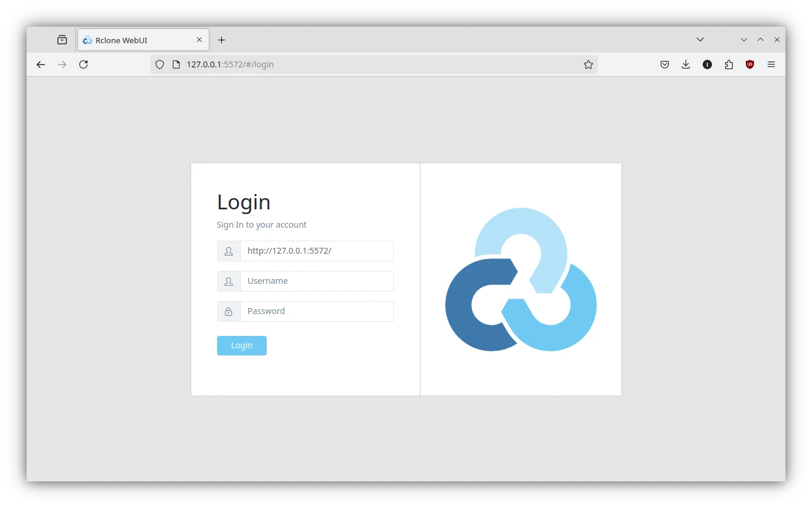Open a new browser tab
The image size is (812, 508).
point(222,40)
